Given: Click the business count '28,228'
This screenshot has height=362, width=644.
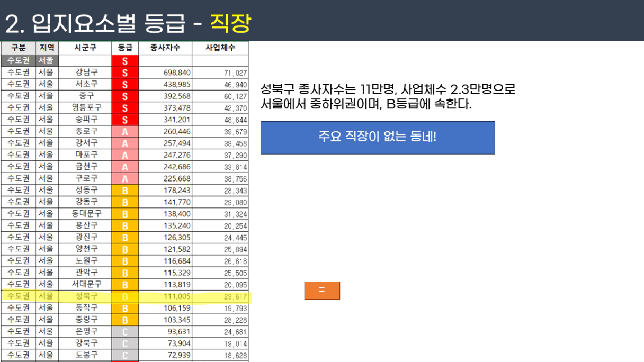Looking at the screenshot, I should (235, 320).
